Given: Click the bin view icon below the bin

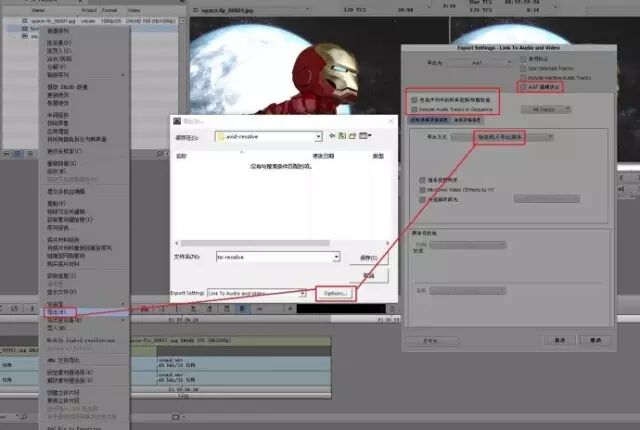Looking at the screenshot, I should pos(17,154).
